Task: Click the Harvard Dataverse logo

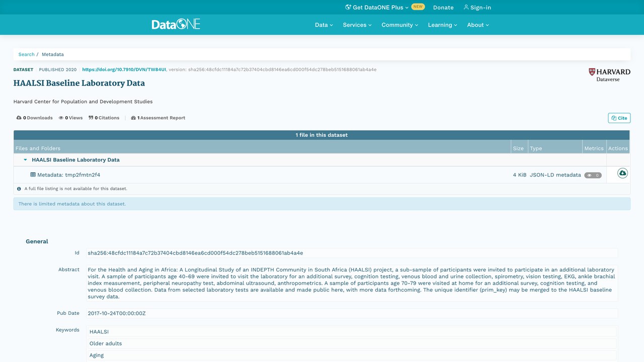Action: [609, 75]
